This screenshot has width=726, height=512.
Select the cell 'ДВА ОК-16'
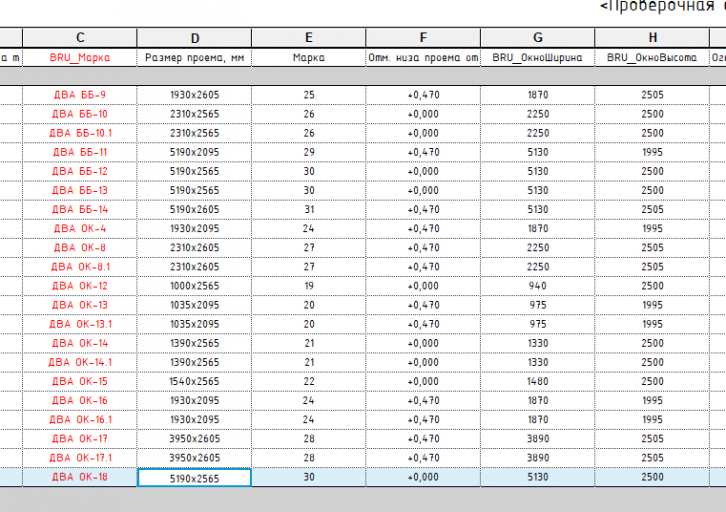tap(80, 401)
